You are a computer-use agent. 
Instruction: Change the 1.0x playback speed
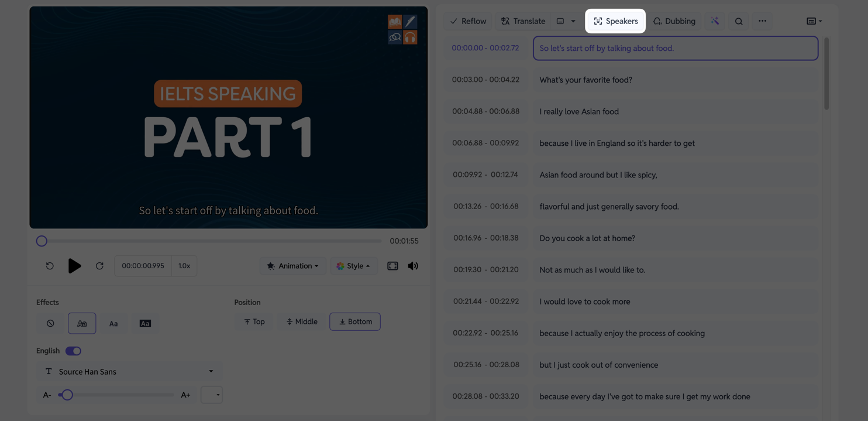[184, 266]
